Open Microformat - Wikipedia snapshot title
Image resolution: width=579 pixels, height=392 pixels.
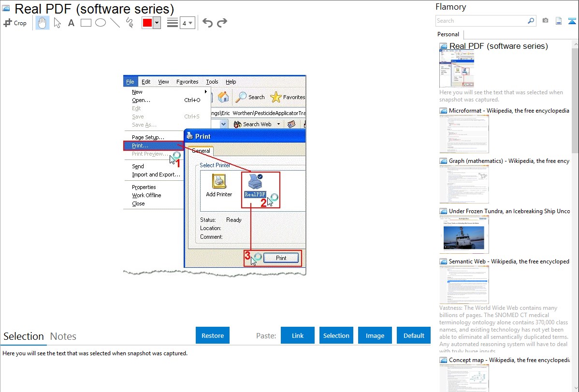coord(509,111)
